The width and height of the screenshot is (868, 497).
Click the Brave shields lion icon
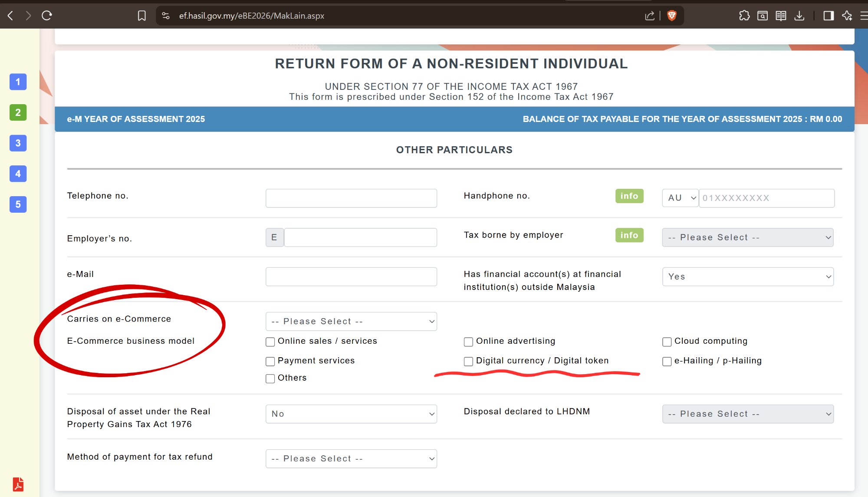671,16
